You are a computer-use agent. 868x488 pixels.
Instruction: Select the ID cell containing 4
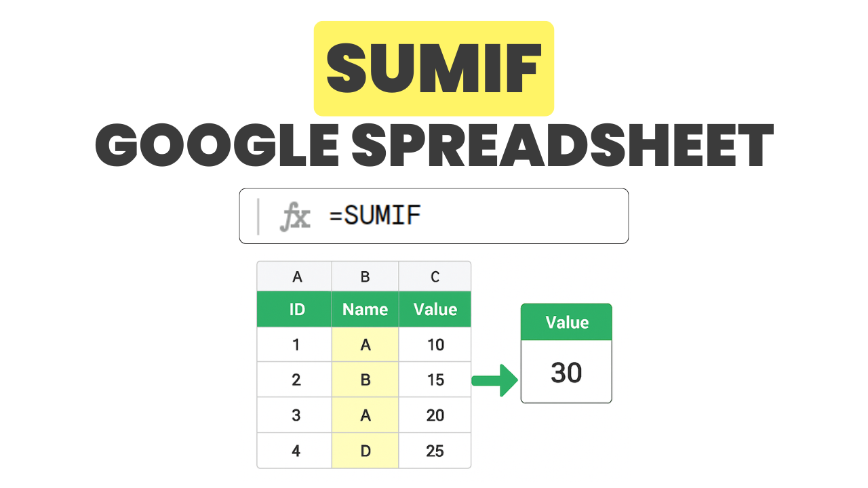point(296,451)
